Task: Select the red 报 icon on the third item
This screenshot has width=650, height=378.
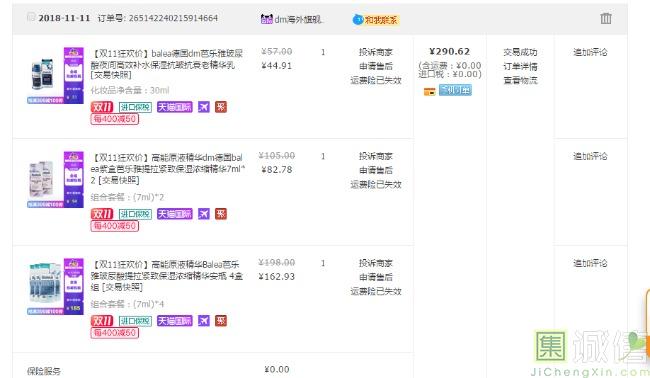Action: pos(221,320)
